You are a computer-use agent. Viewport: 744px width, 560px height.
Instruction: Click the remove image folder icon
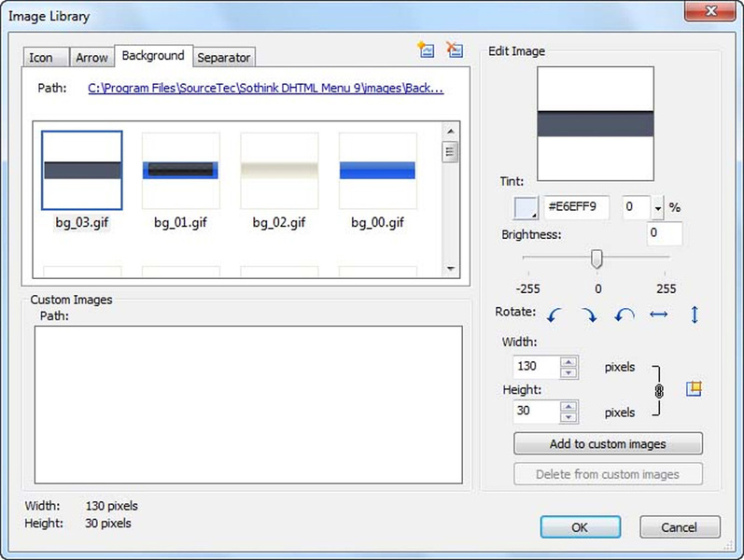tap(455, 49)
